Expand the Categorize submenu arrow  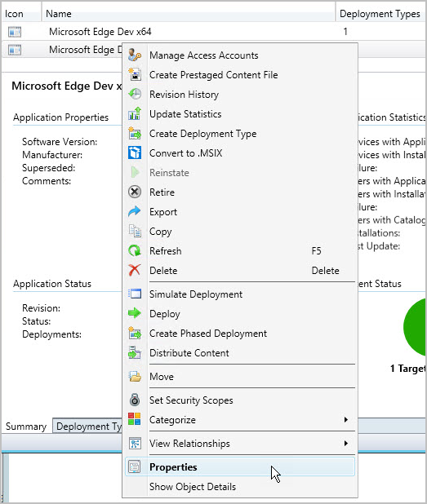pyautogui.click(x=346, y=419)
